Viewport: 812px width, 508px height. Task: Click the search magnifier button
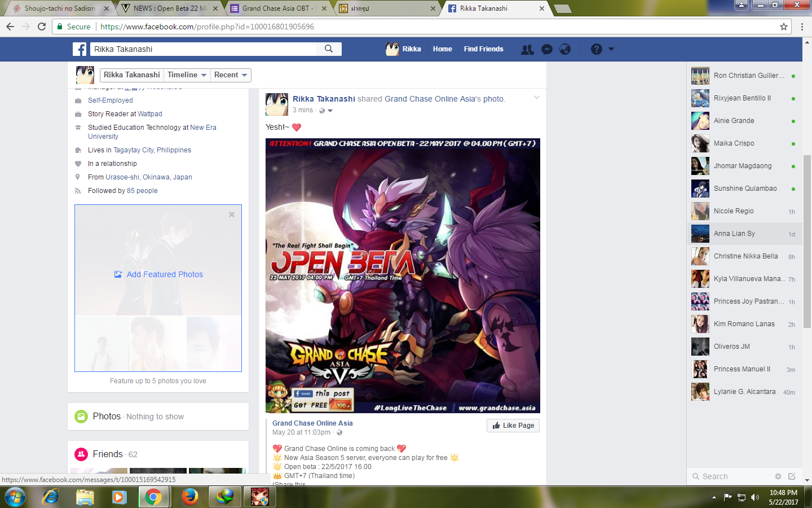[x=329, y=49]
